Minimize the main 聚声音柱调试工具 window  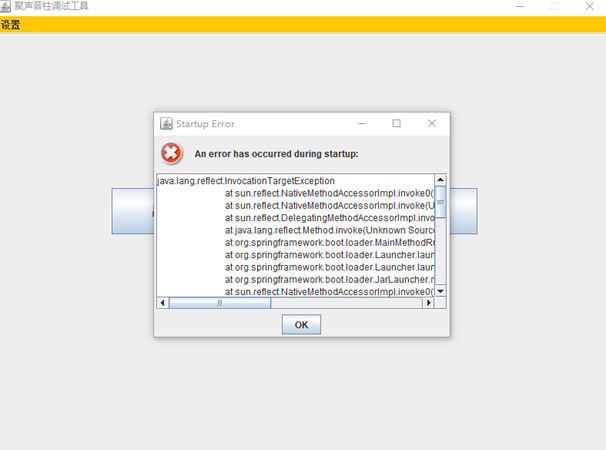(x=519, y=6)
